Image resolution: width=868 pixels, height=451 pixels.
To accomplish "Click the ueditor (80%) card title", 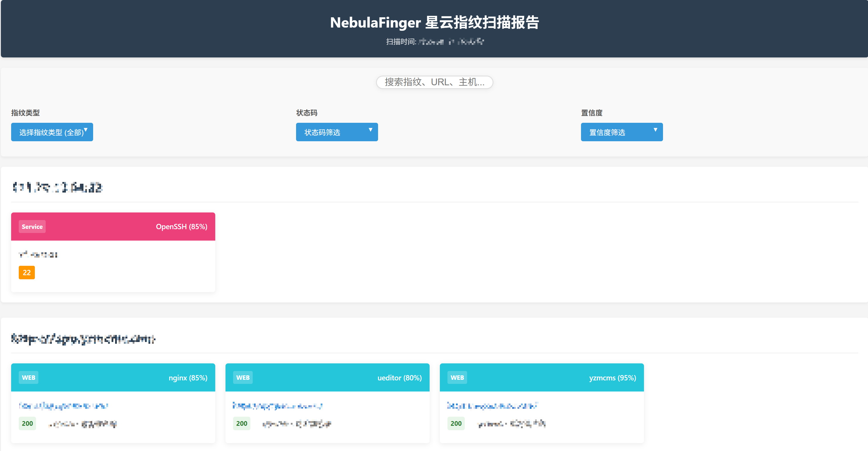I will [x=399, y=377].
